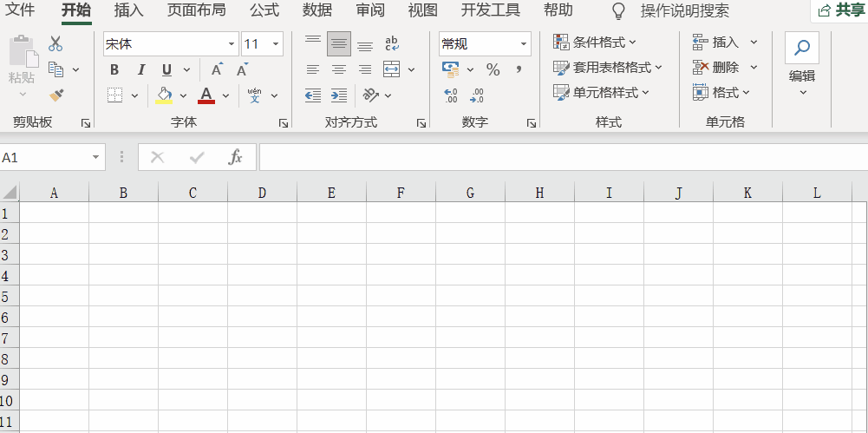Open 对齐方式 alignment dialog launcher
868x433 pixels.
click(421, 123)
